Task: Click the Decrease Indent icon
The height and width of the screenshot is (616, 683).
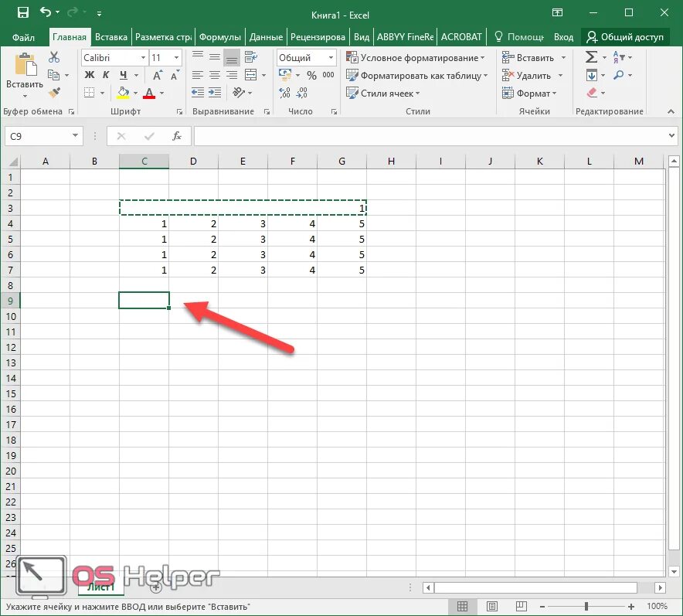Action: pyautogui.click(x=198, y=92)
